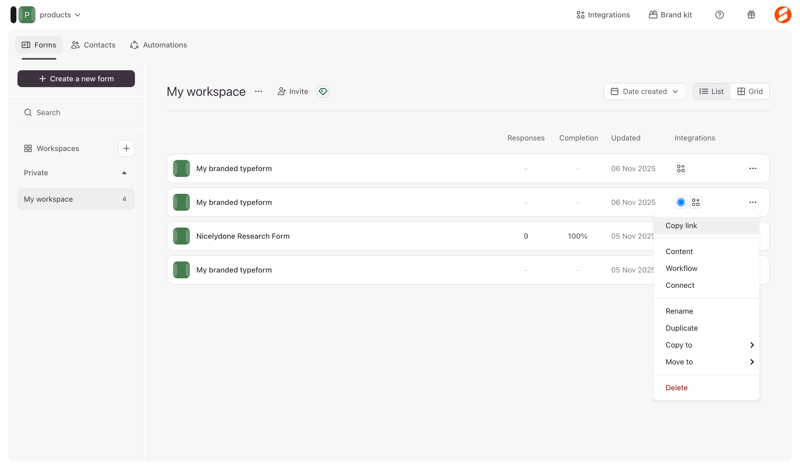Expand the Copy to submenu
Screen dimensions: 800x470
(706, 345)
